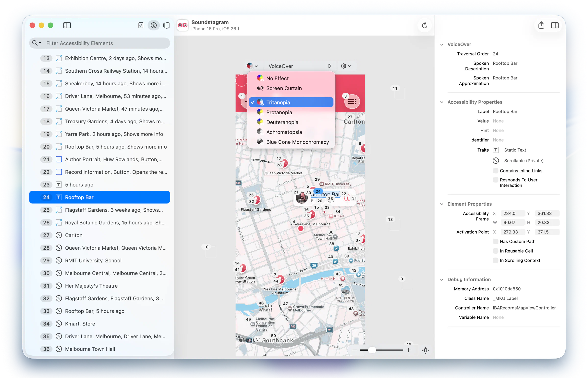This screenshot has width=588, height=388.
Task: Click the class name _MKUILabel
Action: coord(505,298)
